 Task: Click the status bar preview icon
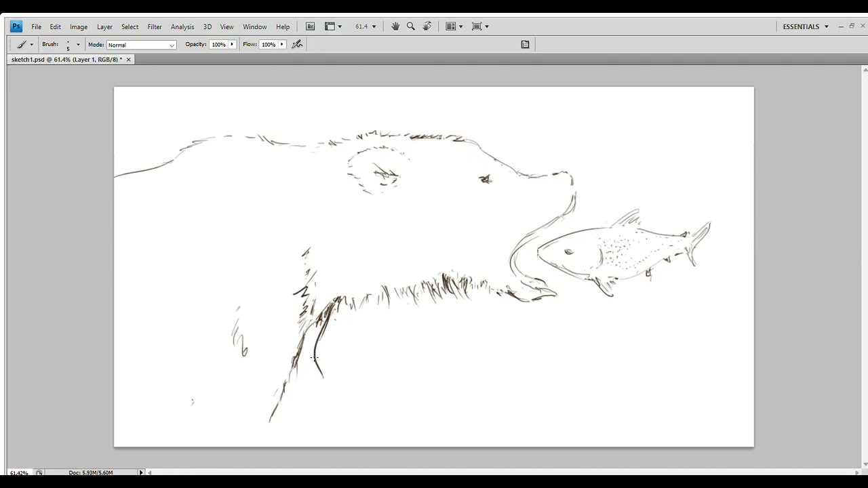[x=39, y=472]
